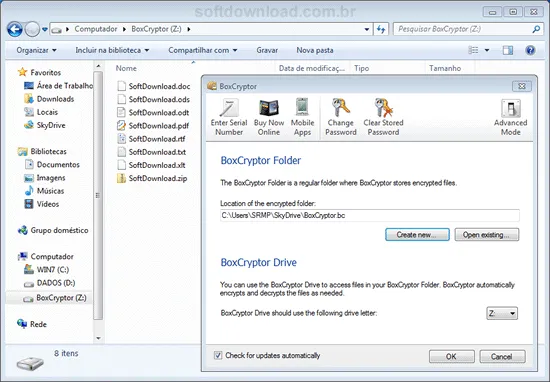Click navigation pane scrollbar up arrow
Screen dimensions: 550x382
[x=99, y=66]
